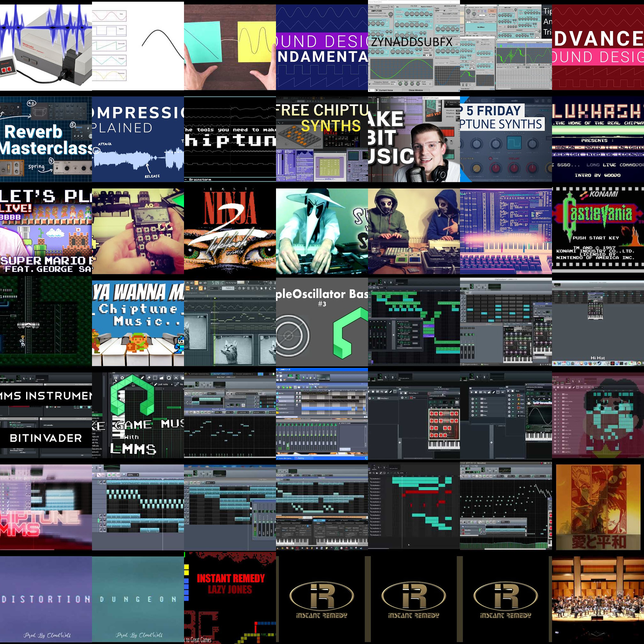Open the blue computer keyboard tracker thumbnail

tap(506, 232)
